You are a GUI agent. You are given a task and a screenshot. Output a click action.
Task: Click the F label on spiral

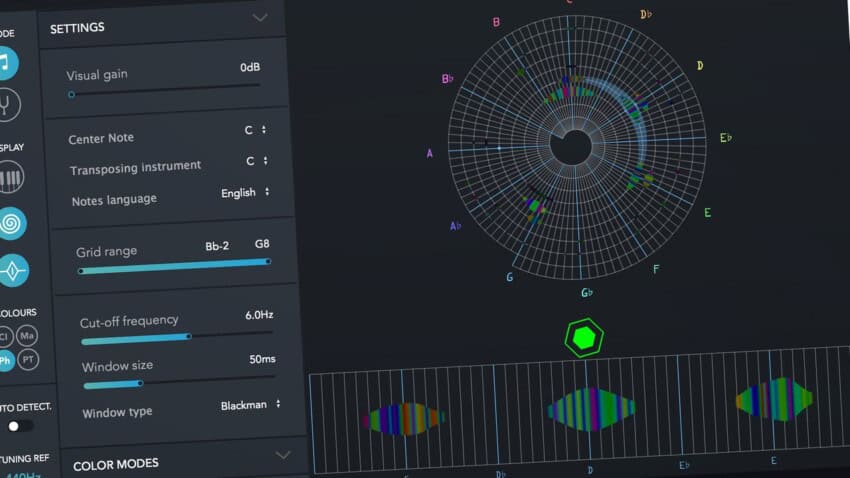[x=656, y=269]
